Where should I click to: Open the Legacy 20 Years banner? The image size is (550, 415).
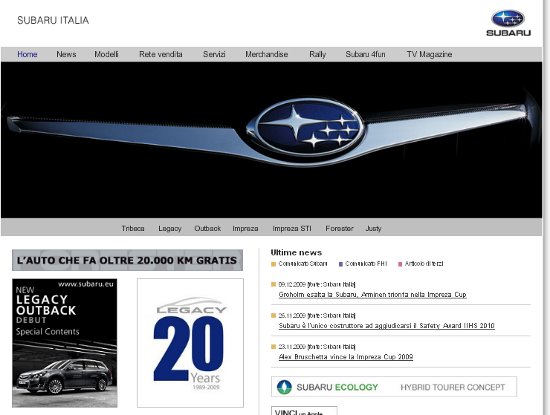190,343
